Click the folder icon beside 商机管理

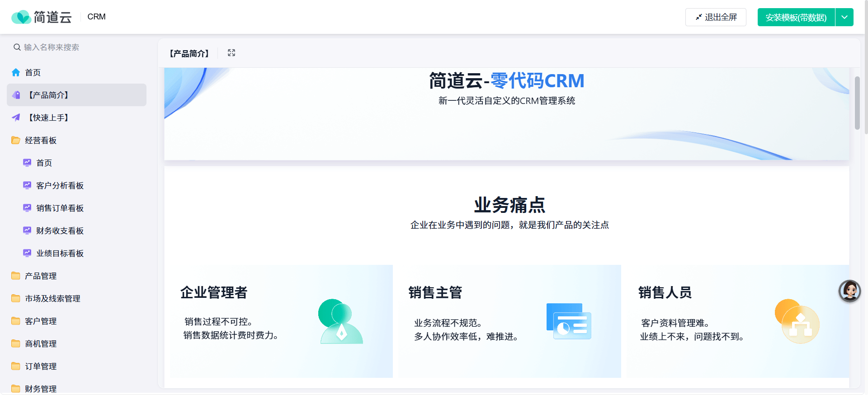[x=16, y=343]
